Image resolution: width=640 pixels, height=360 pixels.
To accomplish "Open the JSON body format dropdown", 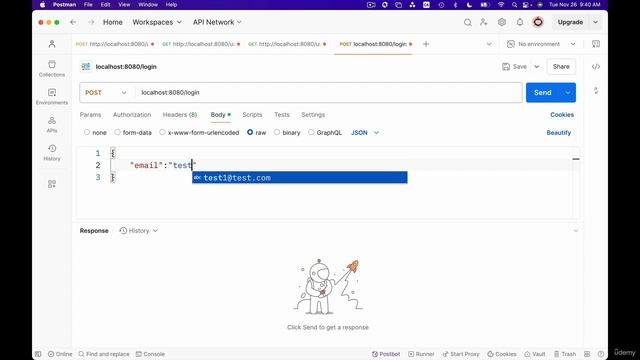I will [365, 133].
